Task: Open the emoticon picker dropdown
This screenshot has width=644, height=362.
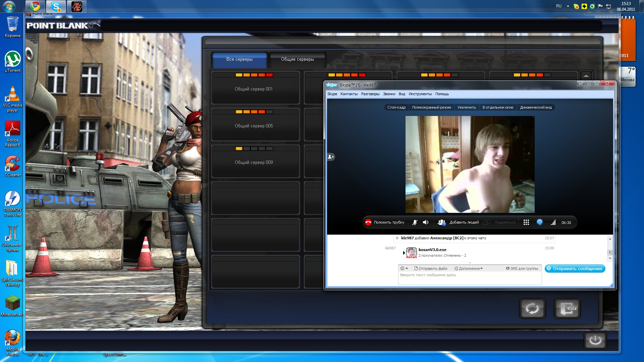Action: 404,268
